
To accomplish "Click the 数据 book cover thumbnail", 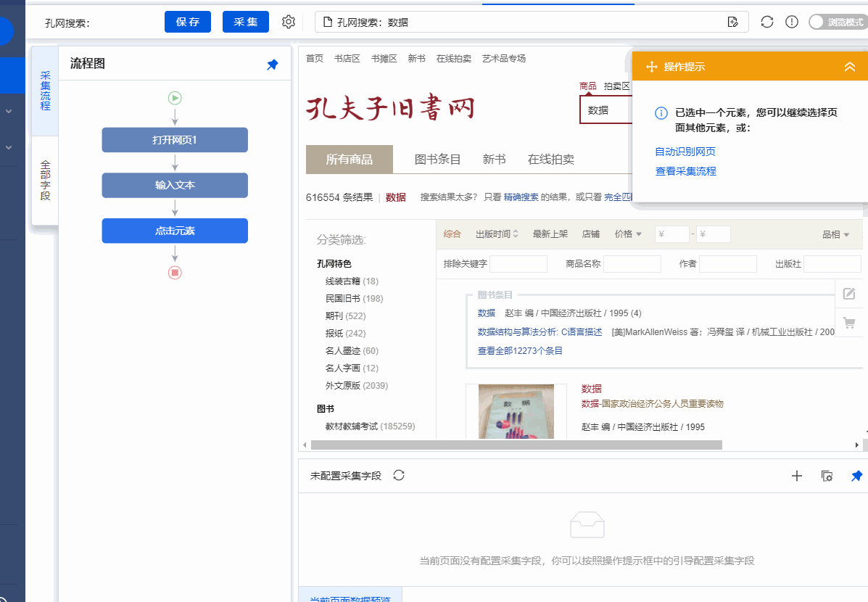I will tap(516, 411).
